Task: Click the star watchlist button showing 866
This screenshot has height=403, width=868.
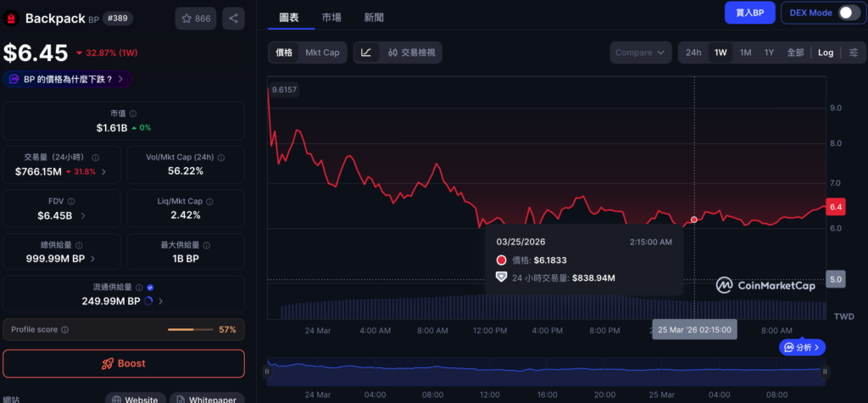Action: [196, 18]
